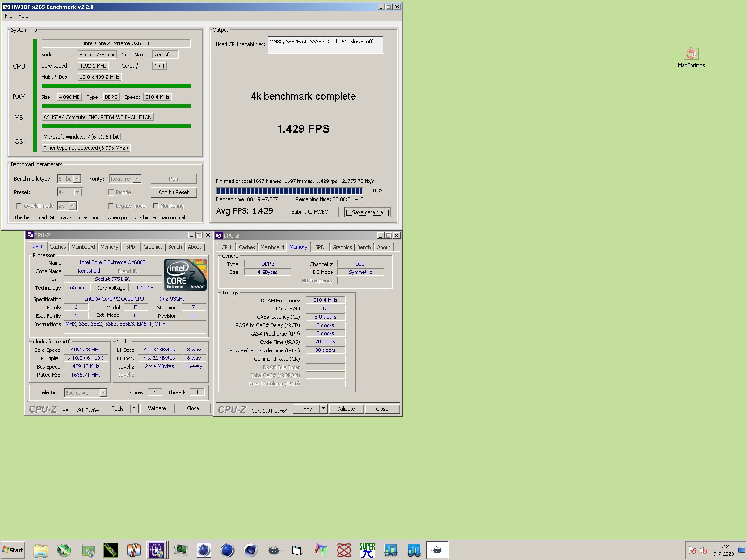Enable the Overkill mode checkbox
Screen dimensions: 747x560
(19, 206)
